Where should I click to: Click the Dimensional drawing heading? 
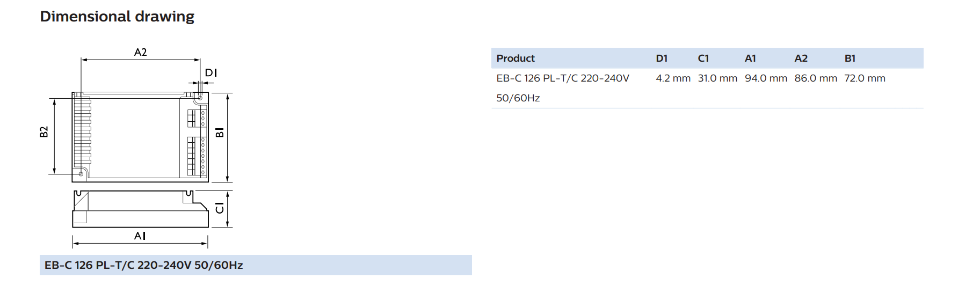tap(117, 17)
